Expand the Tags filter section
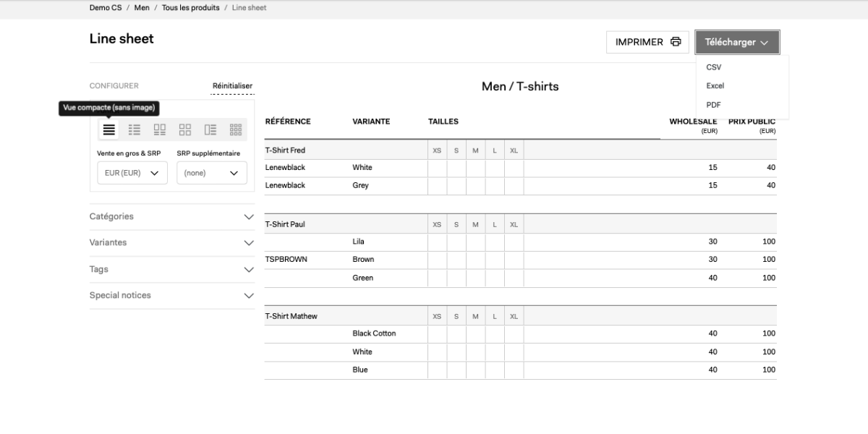 171,269
